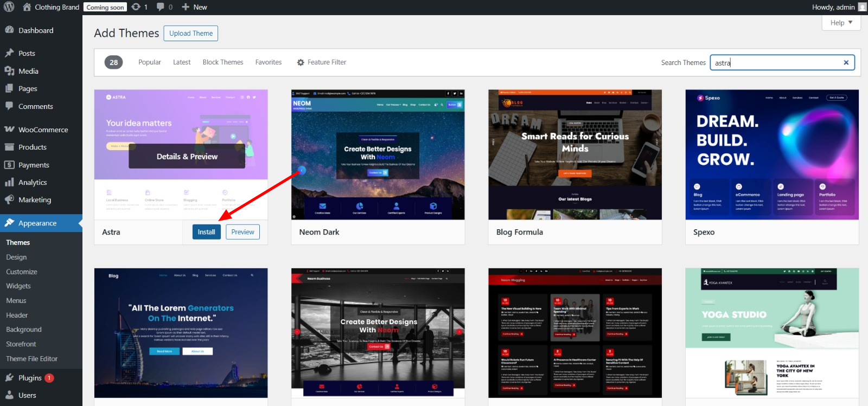Open the Header submenu item

[17, 315]
